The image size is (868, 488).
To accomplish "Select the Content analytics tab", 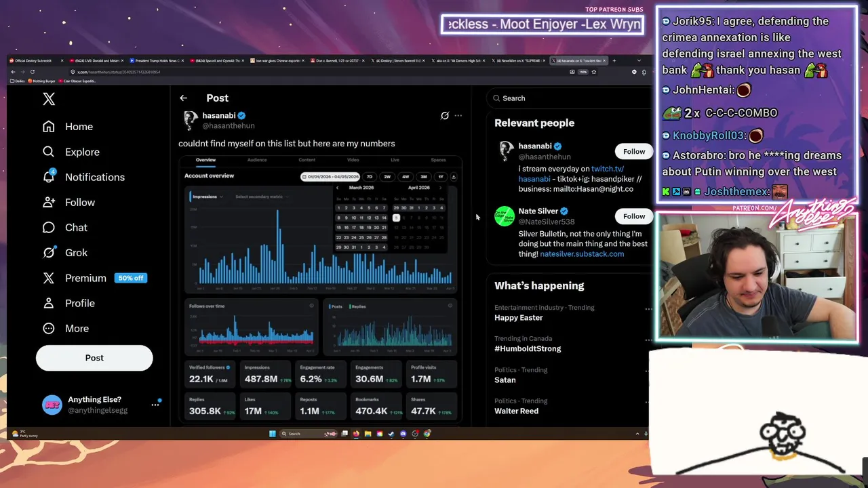I will click(x=307, y=160).
